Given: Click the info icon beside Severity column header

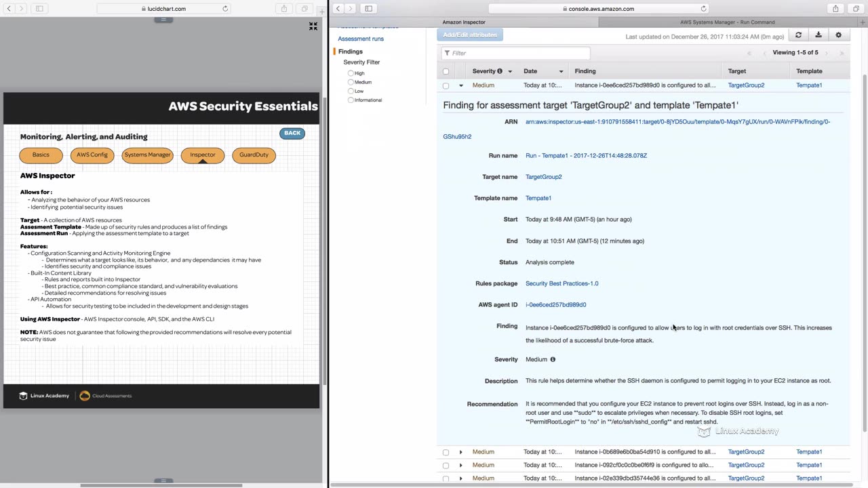Looking at the screenshot, I should [500, 71].
